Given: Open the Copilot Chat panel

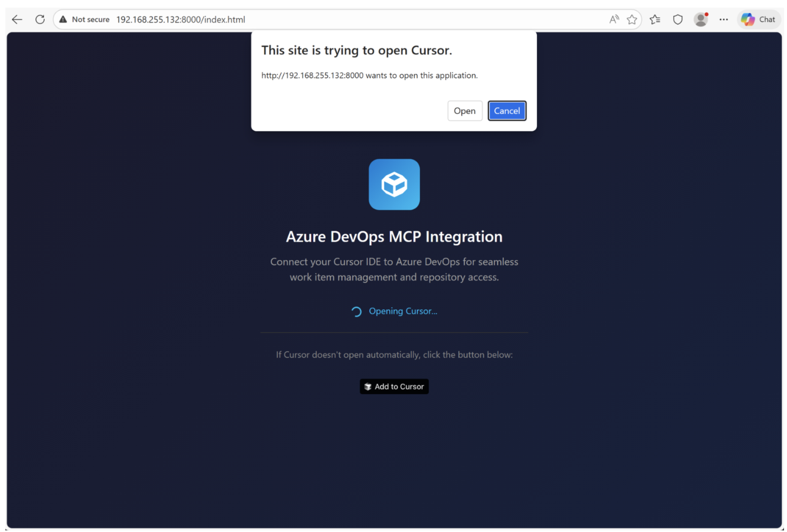Looking at the screenshot, I should coord(759,19).
